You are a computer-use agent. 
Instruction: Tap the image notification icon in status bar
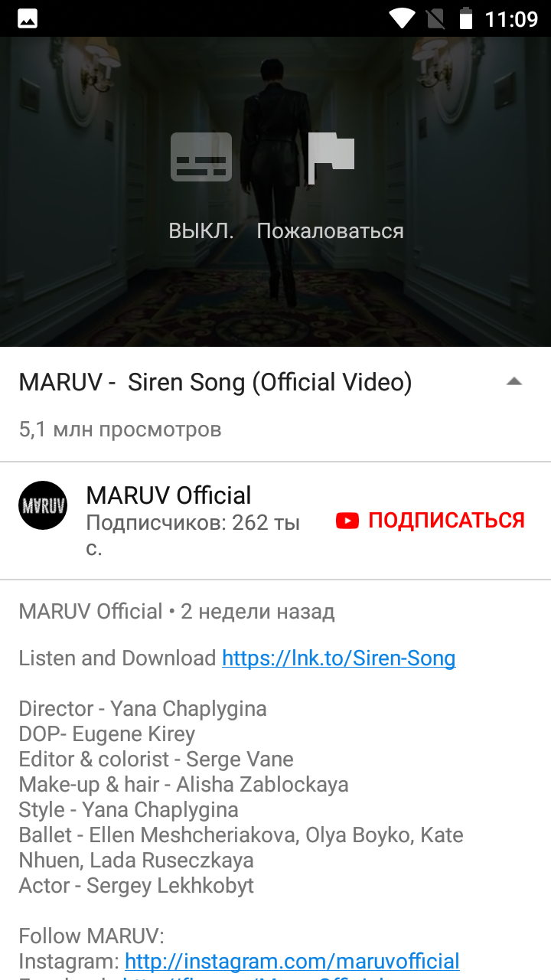pos(28,18)
